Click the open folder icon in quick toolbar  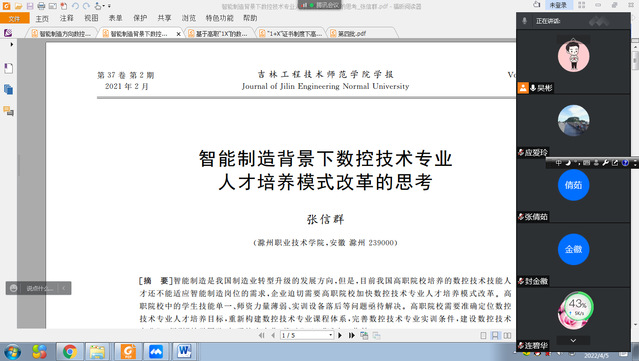pos(18,6)
